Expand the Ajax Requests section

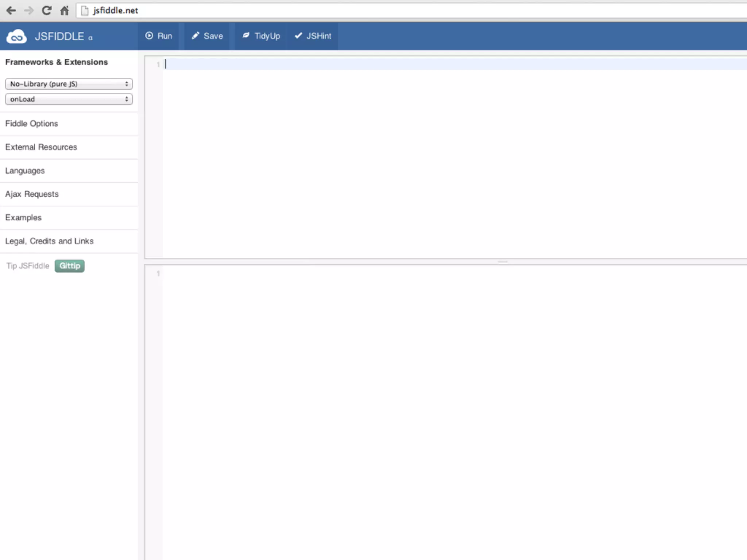click(69, 194)
